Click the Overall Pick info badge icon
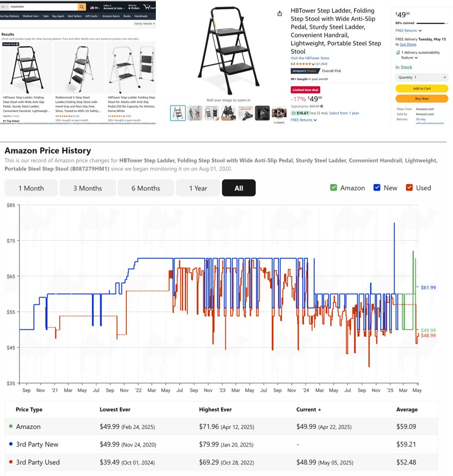453x476 pixels. [18, 44]
